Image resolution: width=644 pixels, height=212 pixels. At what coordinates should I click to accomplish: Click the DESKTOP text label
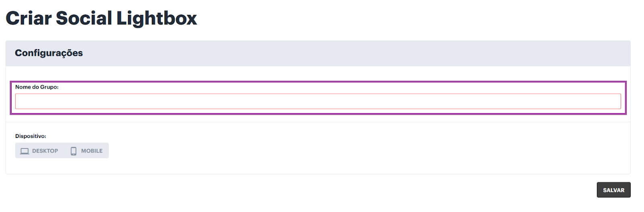[x=45, y=151]
